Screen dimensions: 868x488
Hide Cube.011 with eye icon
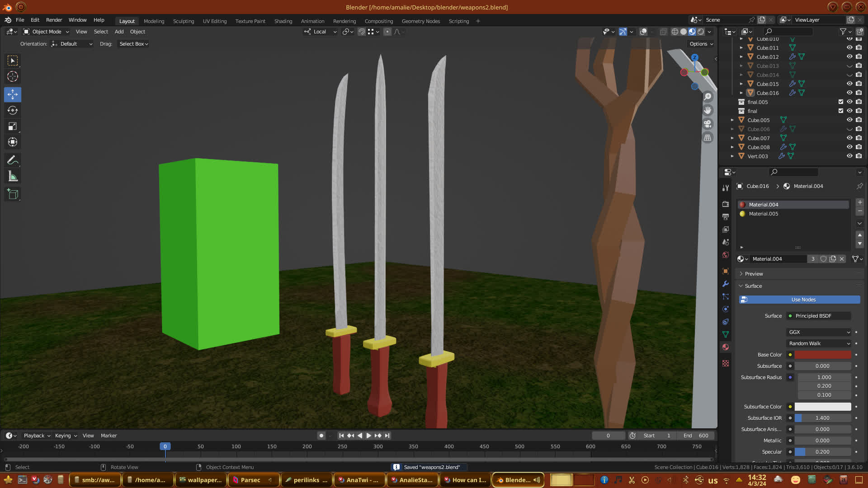849,47
